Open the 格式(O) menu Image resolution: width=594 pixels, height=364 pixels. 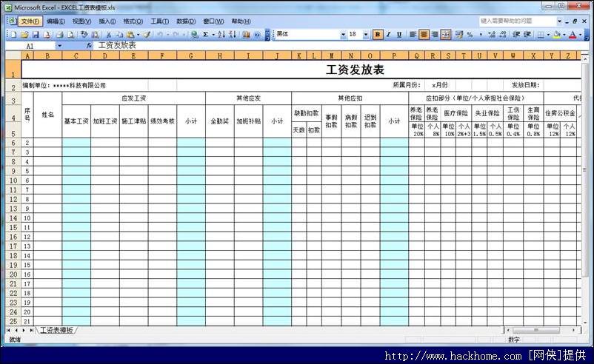tap(133, 21)
